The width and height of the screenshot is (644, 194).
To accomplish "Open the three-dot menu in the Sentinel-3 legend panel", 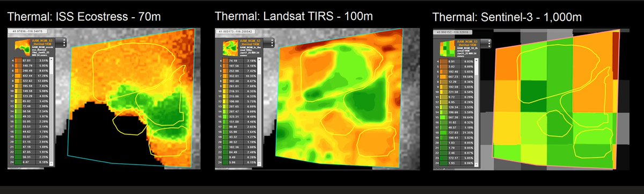I will click(489, 43).
